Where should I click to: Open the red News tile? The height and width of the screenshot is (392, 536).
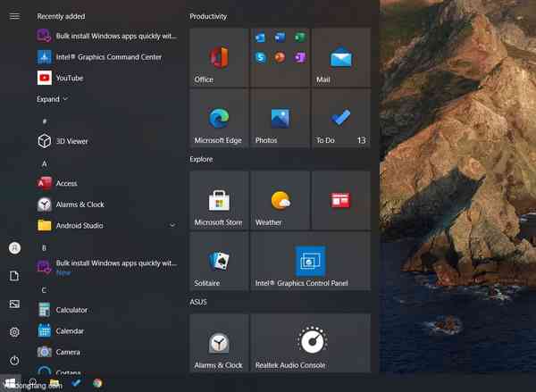341,200
